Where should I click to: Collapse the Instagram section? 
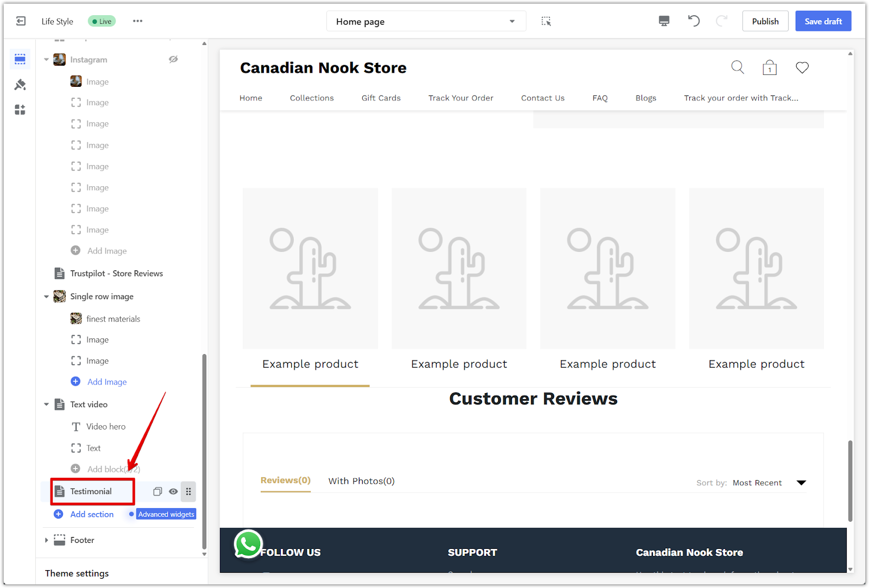point(46,60)
